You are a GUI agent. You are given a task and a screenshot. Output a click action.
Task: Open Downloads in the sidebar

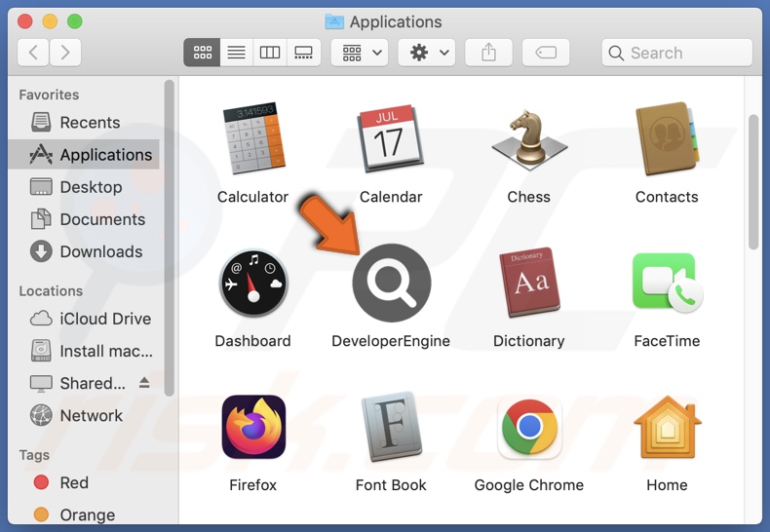pyautogui.click(x=84, y=251)
